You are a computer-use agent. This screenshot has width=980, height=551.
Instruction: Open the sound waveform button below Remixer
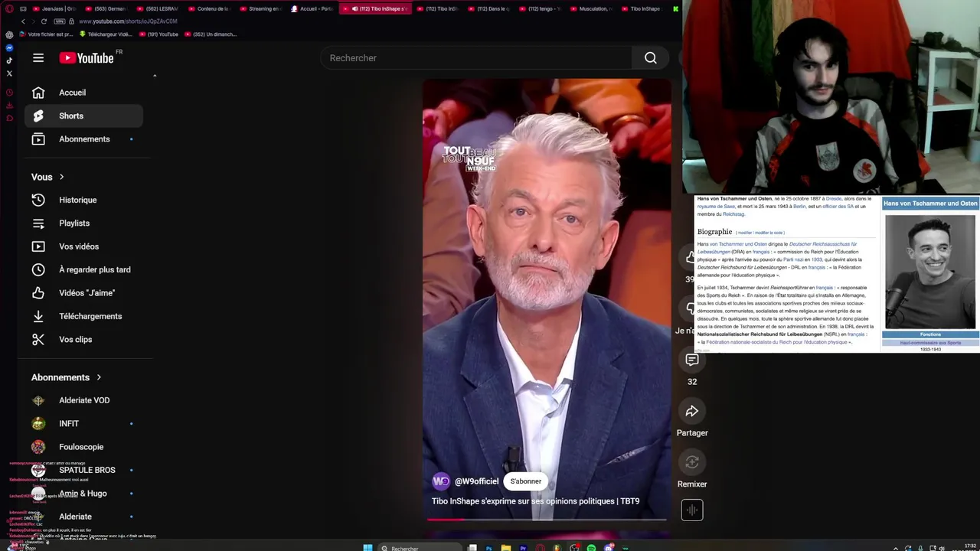(x=692, y=510)
